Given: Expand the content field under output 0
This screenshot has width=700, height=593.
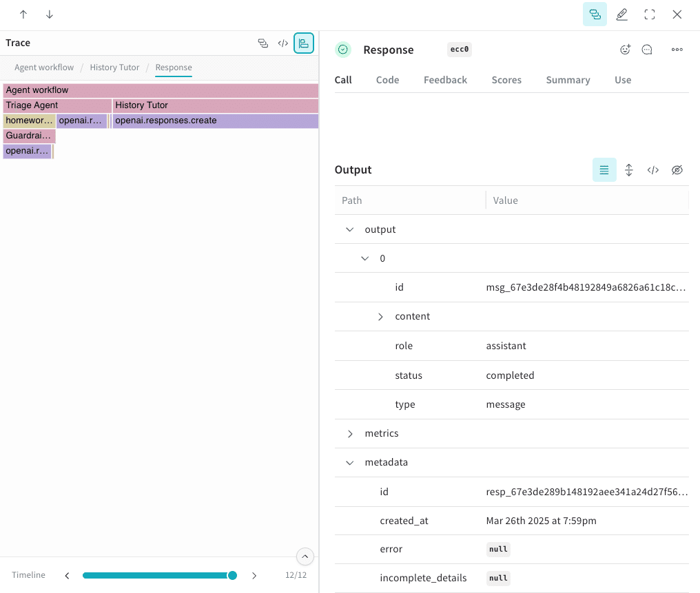Looking at the screenshot, I should point(380,316).
